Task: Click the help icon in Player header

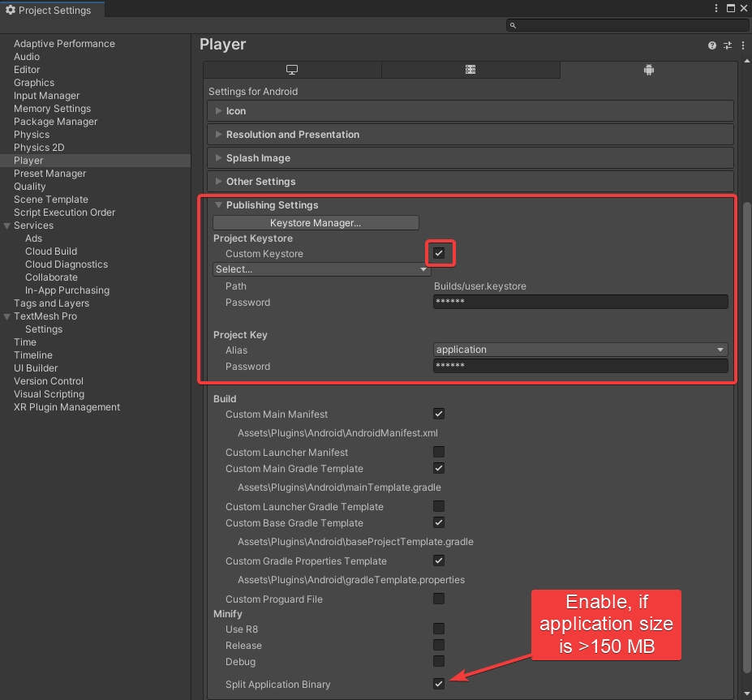Action: tap(712, 45)
